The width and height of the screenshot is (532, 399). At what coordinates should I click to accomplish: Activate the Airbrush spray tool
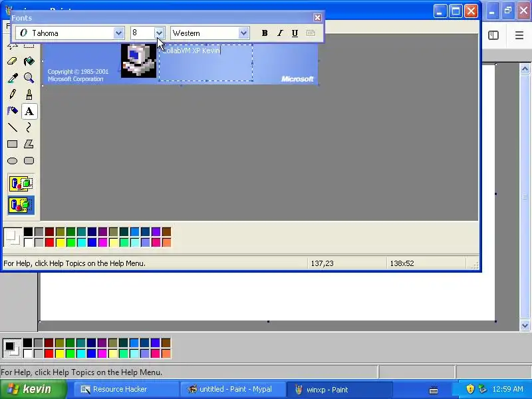click(12, 111)
